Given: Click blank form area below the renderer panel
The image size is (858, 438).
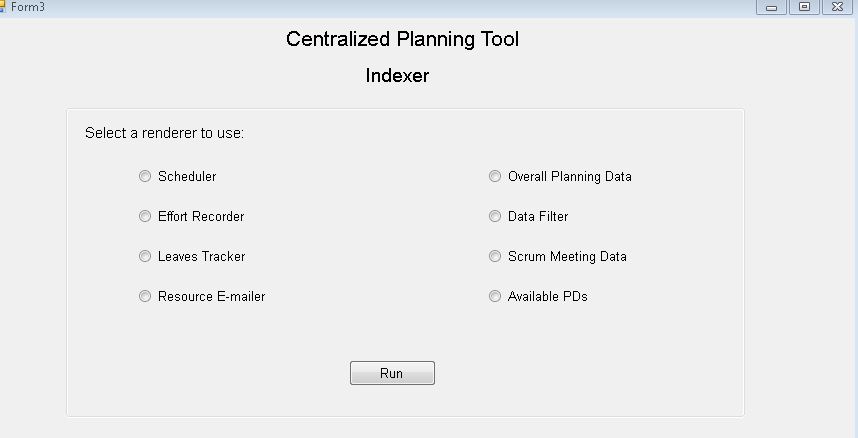Looking at the screenshot, I should coord(400,427).
